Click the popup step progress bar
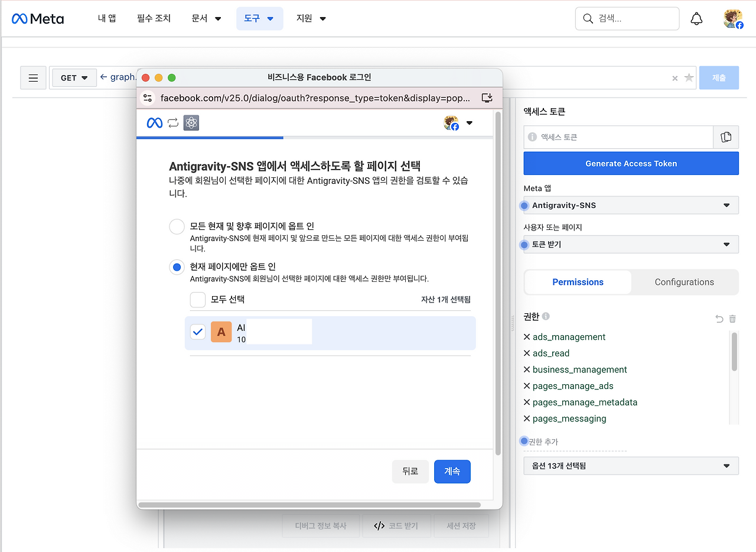756x552 pixels. click(315, 138)
